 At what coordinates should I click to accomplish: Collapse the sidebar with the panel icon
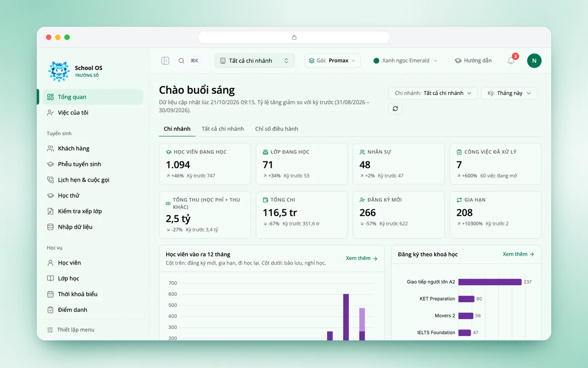click(x=165, y=61)
